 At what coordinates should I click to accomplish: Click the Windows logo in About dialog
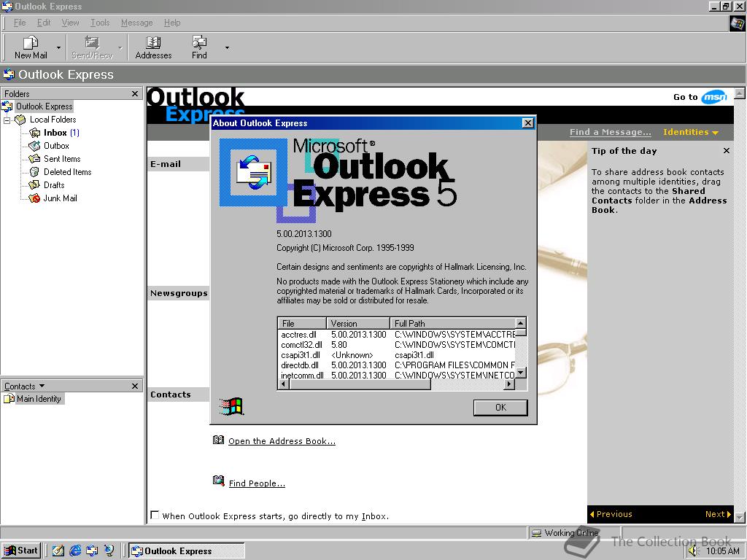[231, 407]
